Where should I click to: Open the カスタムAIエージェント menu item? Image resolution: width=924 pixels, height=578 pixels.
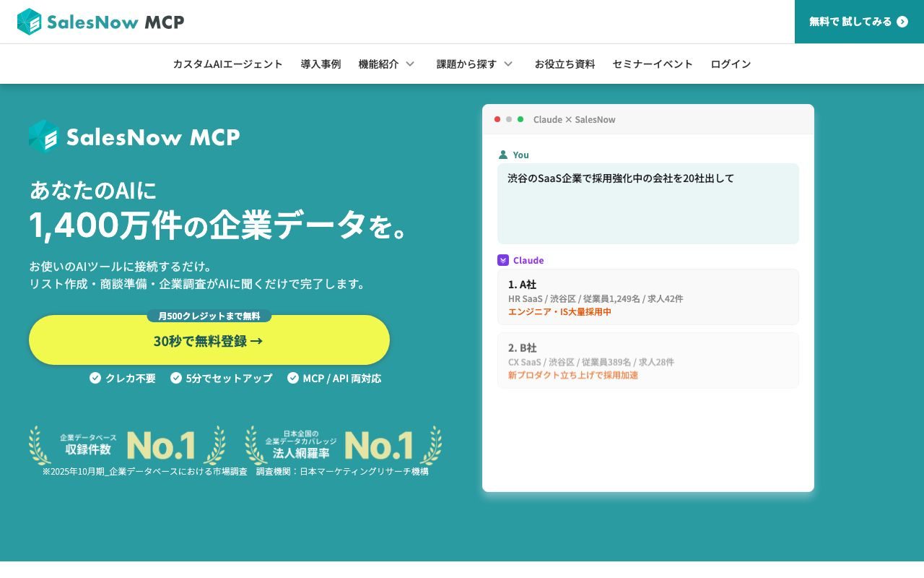(228, 64)
